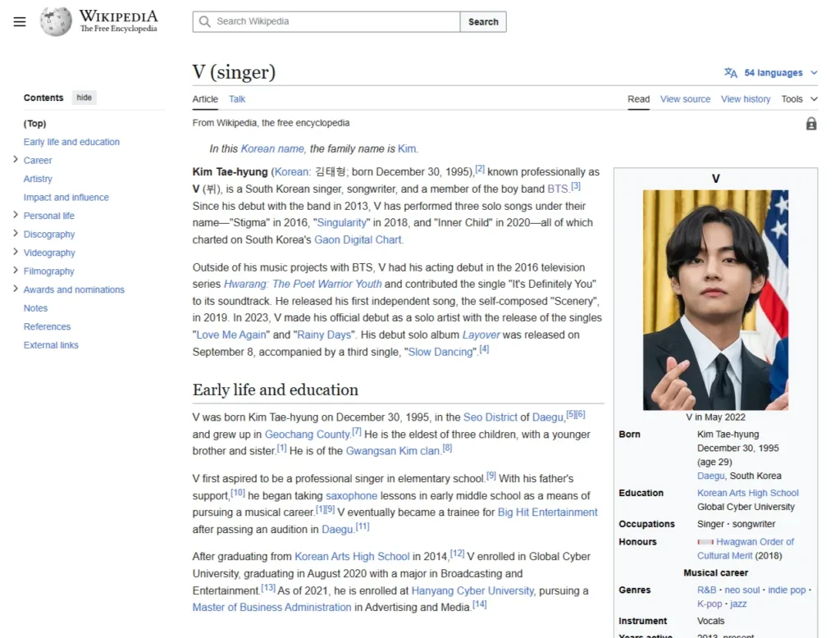Open the main hamburger menu
Screen dimensions: 840x638
[19, 21]
